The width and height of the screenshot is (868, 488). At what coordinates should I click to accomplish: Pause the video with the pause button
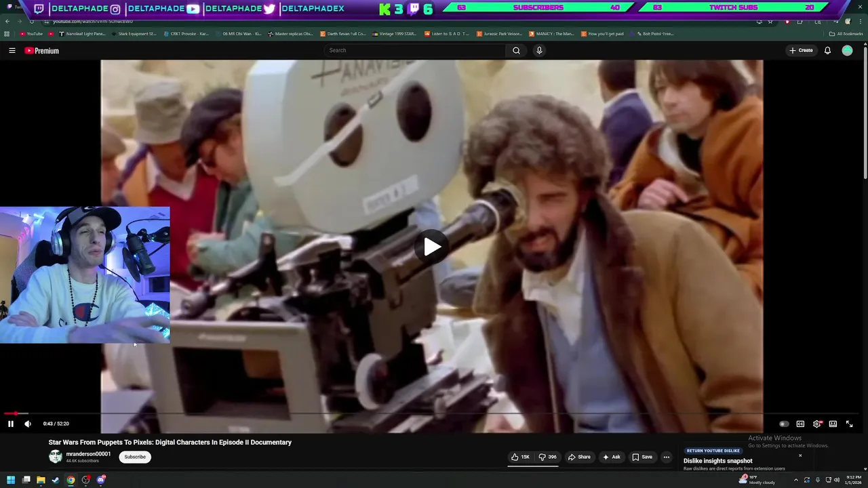pos(10,424)
